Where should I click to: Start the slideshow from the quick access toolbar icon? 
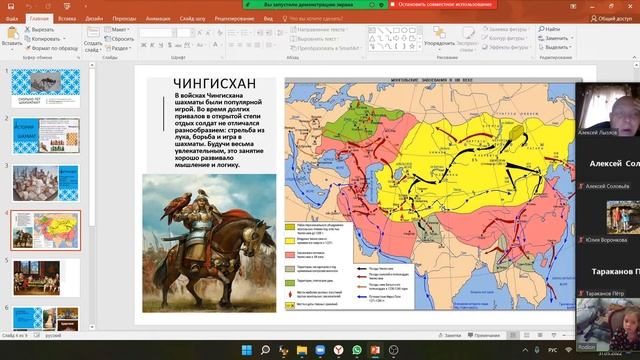[x=67, y=6]
